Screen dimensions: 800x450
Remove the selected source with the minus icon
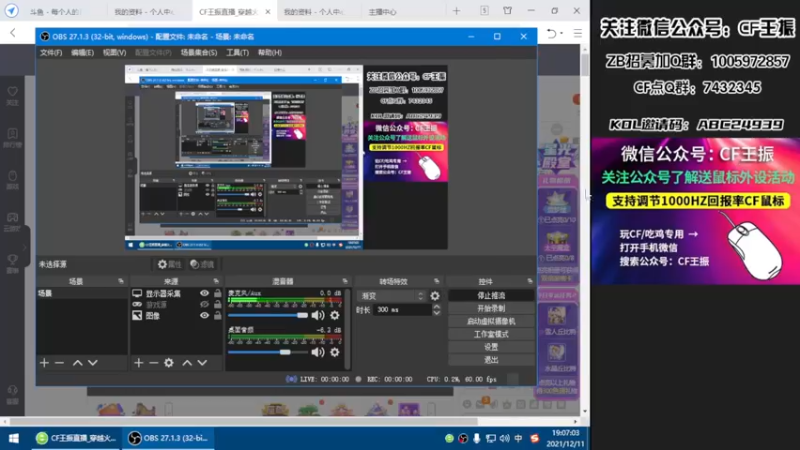(x=154, y=363)
